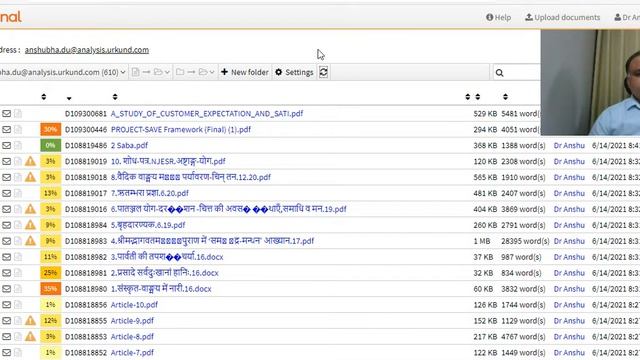
Task: Open the 12% badge for Article-9.pdf
Action: pyautogui.click(x=51, y=320)
